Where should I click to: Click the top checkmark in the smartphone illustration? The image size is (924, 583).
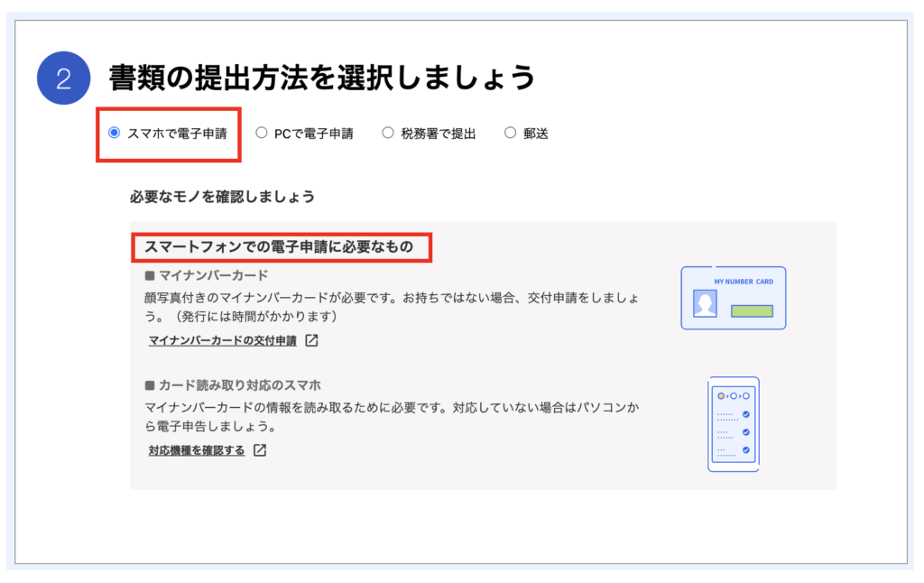coord(745,414)
